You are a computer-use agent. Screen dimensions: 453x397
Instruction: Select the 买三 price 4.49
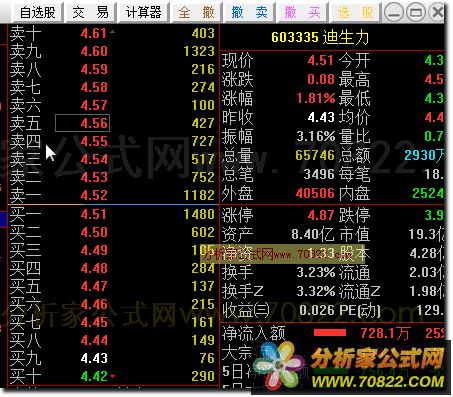coord(94,250)
